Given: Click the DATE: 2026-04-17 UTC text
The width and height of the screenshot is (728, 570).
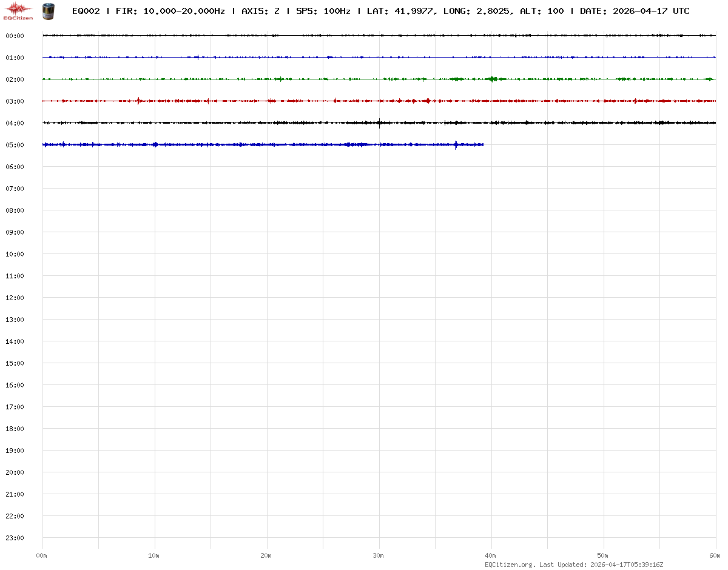Looking at the screenshot, I should tap(635, 11).
